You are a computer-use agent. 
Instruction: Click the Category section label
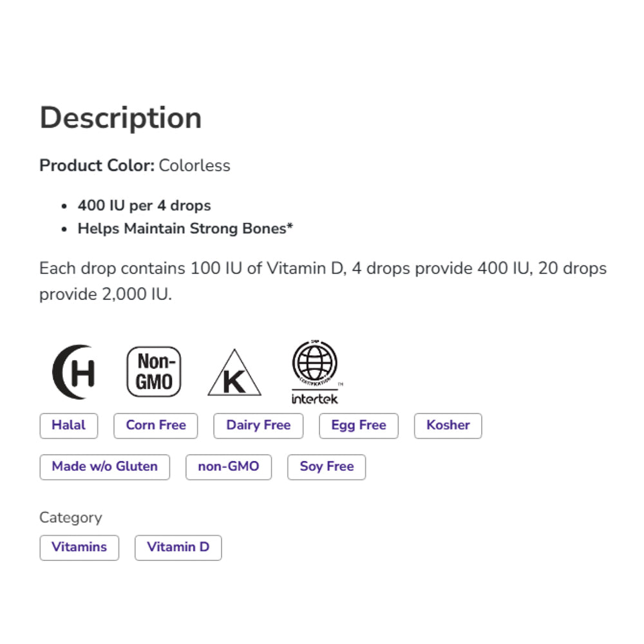point(71,518)
